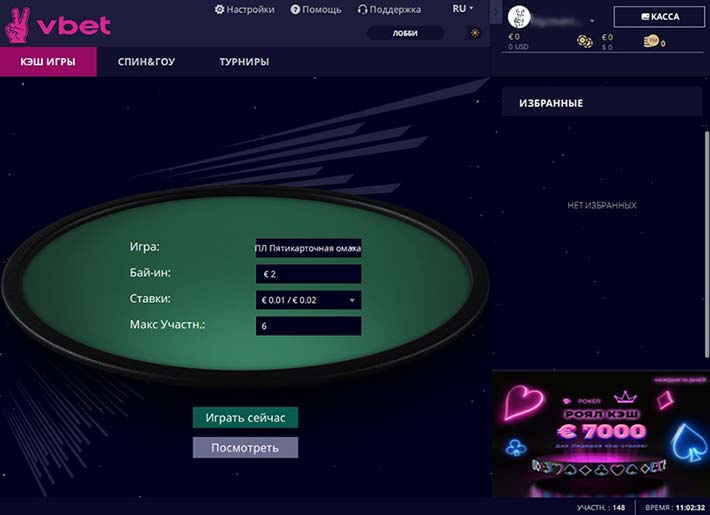Toggle the sun theme icon
Screen dimensions: 710x515
(475, 33)
